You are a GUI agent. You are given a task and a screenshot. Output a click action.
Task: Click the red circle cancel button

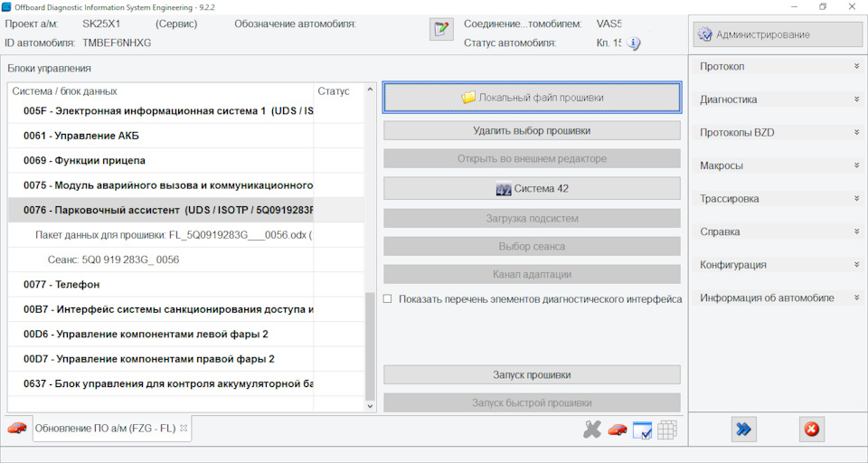[x=812, y=430]
